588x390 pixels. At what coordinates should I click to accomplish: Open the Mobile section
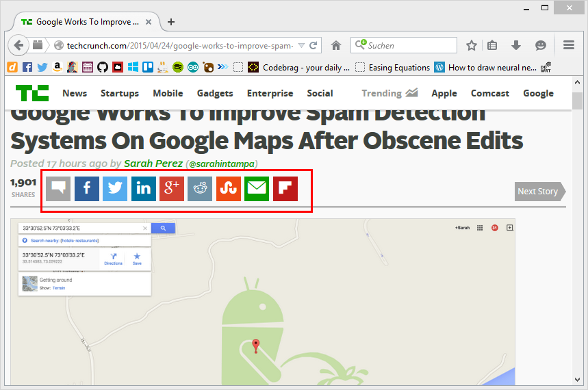168,93
